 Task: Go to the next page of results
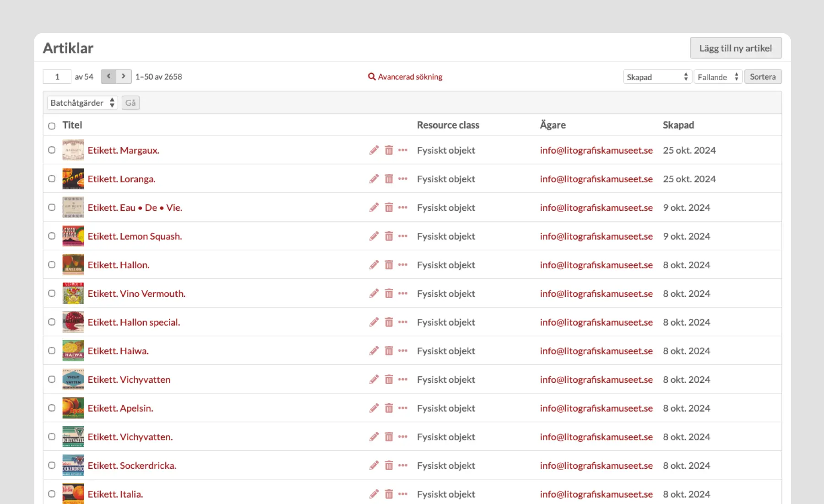[x=124, y=76]
